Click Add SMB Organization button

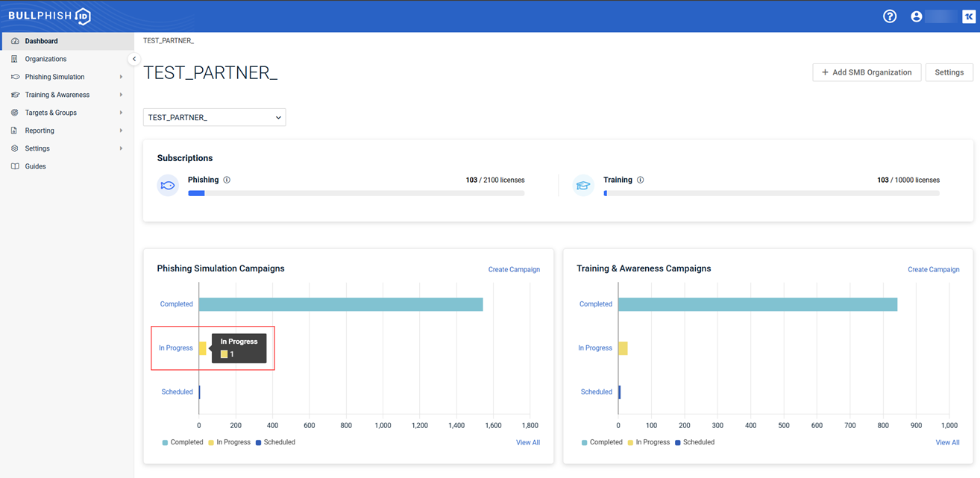866,72
